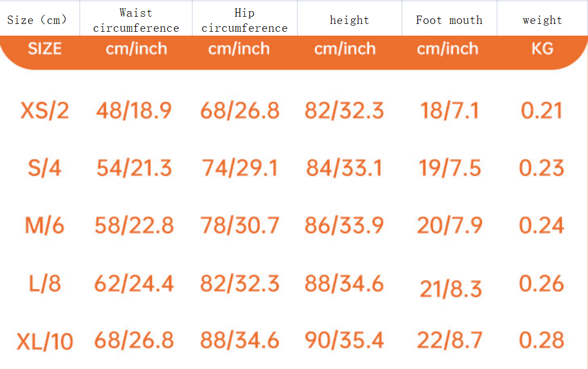The image size is (588, 369).
Task: Click waist value 48/18.9
Action: 134,111
